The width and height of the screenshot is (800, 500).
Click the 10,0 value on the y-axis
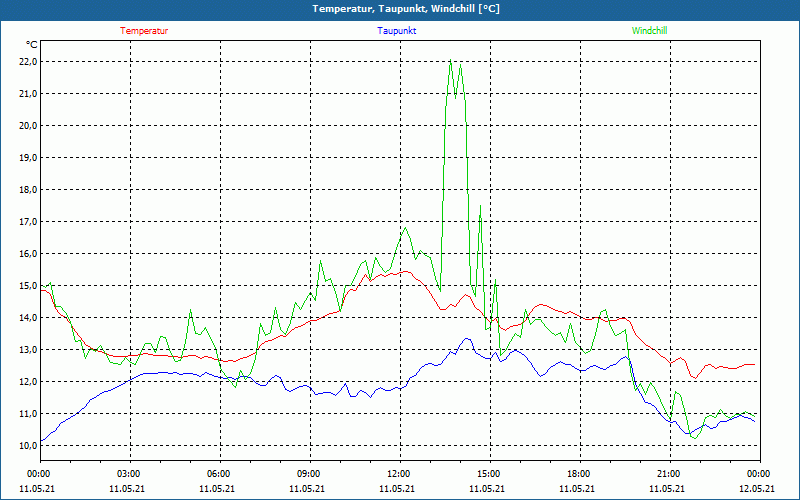28,446
